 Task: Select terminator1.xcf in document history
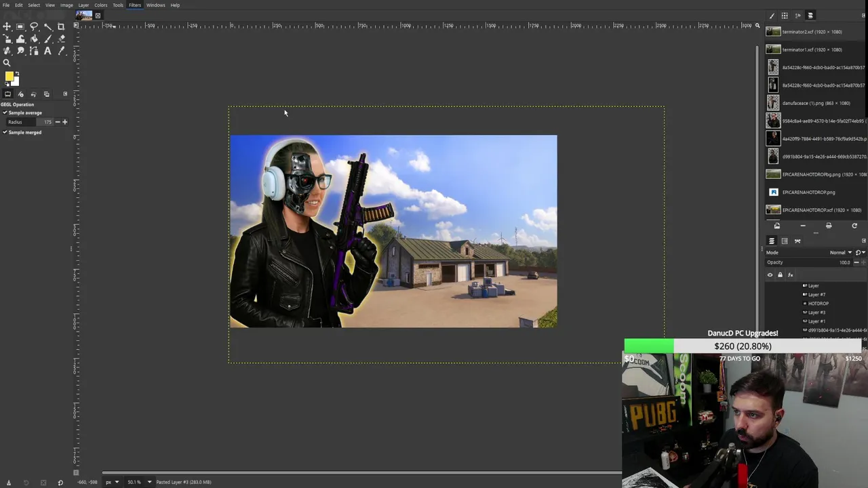click(x=815, y=49)
